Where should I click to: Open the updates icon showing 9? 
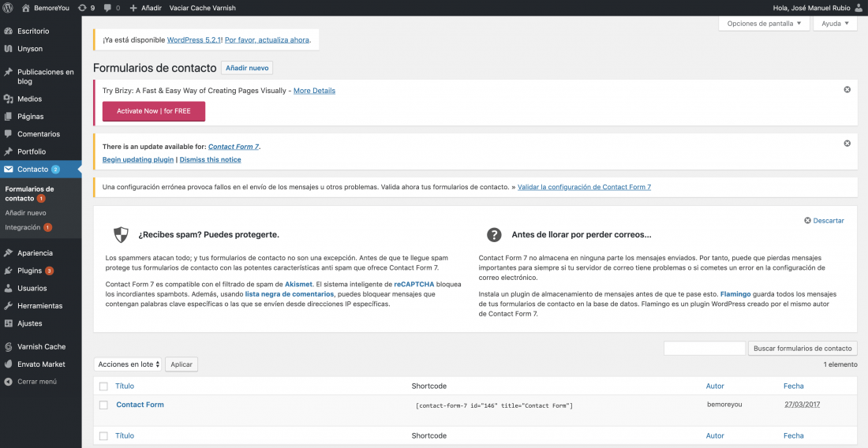(x=83, y=8)
